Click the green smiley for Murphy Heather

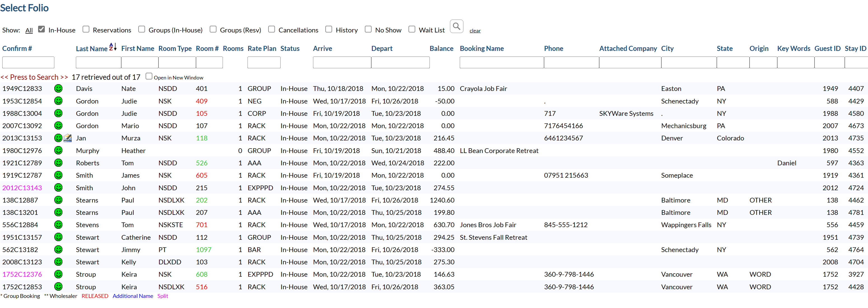coord(58,151)
